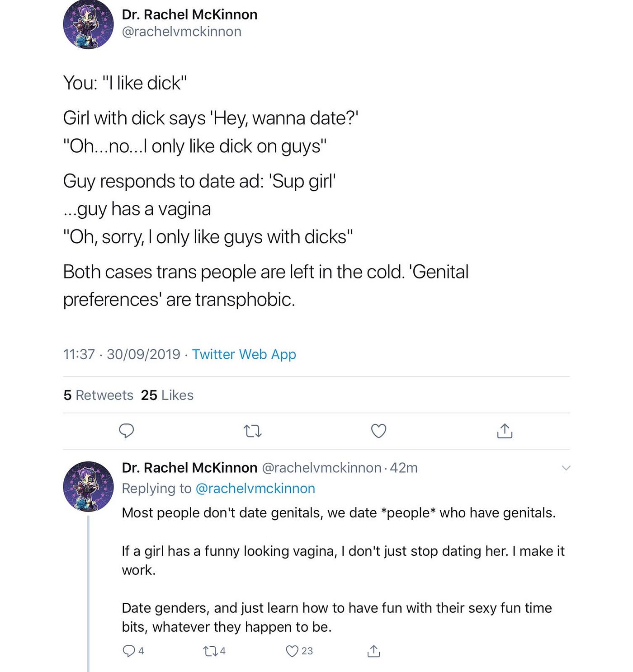633x672 pixels.
Task: Open Dr. Rachel McKinnon name on reply
Action: [189, 468]
